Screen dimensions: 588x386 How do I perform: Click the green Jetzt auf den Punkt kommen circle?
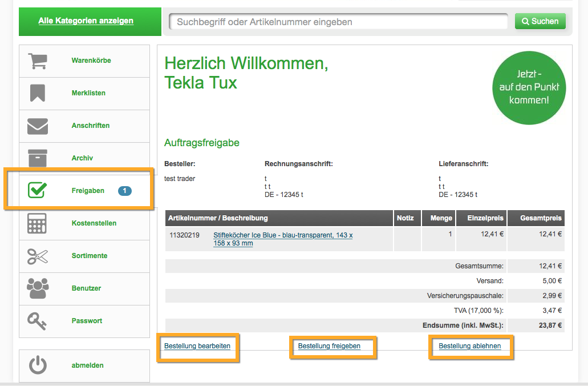coord(529,87)
